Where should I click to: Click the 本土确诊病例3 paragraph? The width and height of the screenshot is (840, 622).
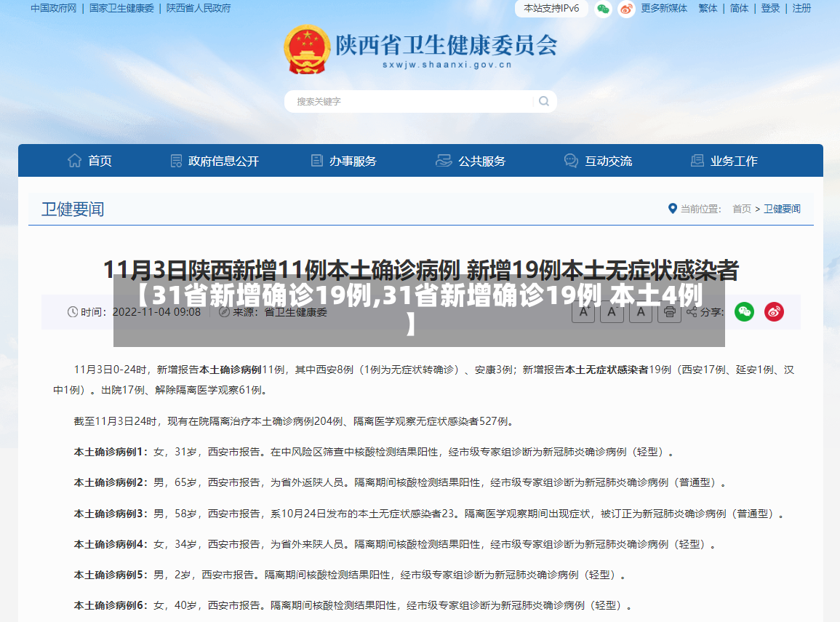[x=430, y=514]
